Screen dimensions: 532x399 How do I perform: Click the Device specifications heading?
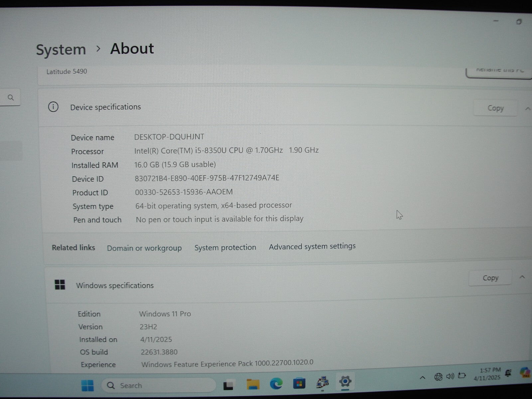tap(105, 107)
